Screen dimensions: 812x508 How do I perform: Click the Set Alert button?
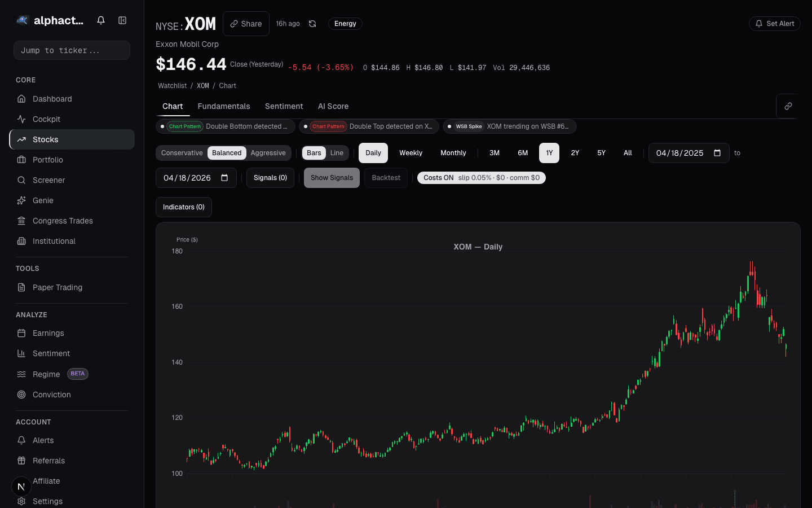[774, 24]
